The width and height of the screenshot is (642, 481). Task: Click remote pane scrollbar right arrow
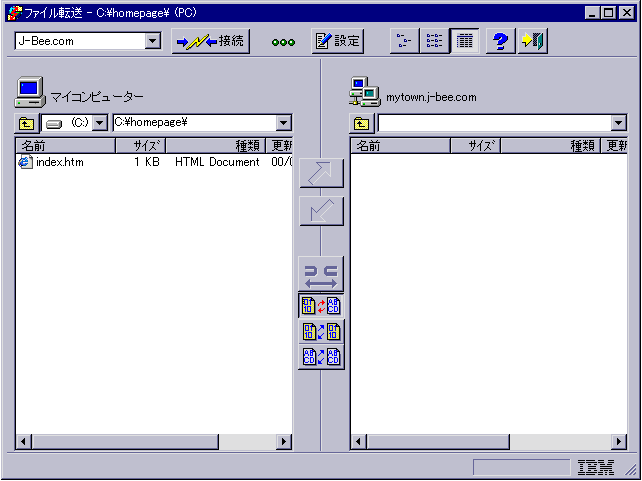(x=618, y=442)
